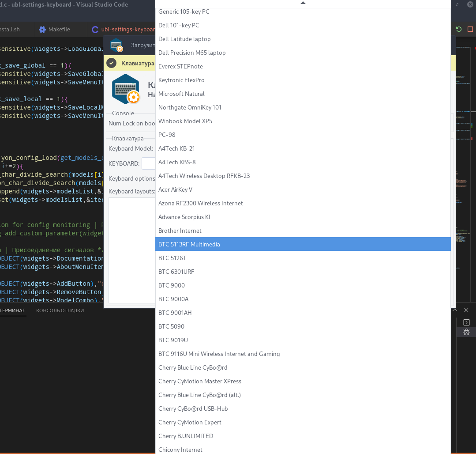
Task: Pick Advance Scorpius KI
Action: tap(303, 217)
